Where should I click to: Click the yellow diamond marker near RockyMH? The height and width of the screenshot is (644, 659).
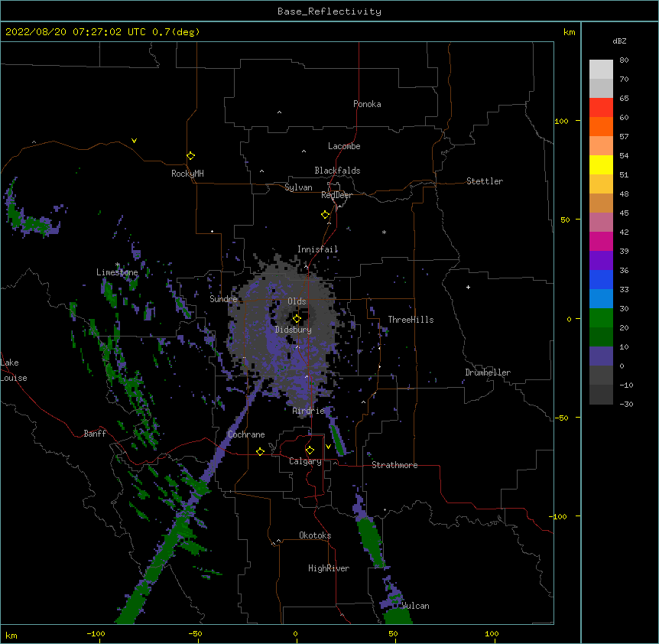[190, 156]
